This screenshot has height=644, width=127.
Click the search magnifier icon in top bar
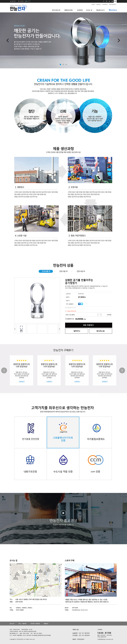115,1
